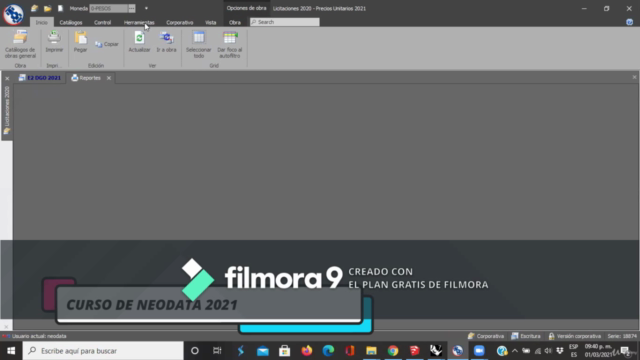This screenshot has height=360, width=640.
Task: Open the Herramientas ribbon tab
Action: click(x=139, y=22)
